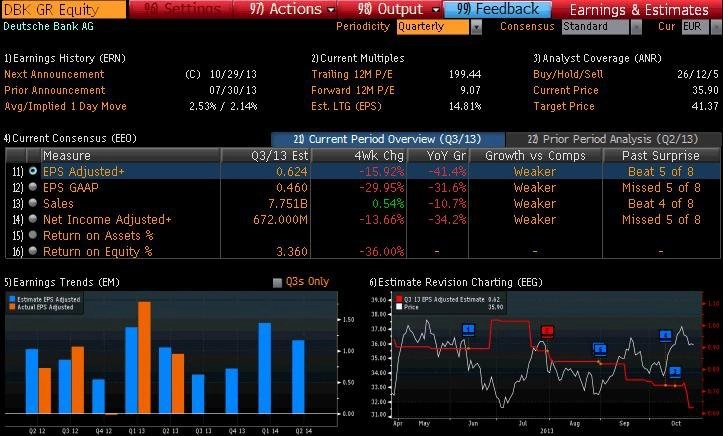Open the 98) Output menu
Image resolution: width=723 pixels, height=436 pixels.
click(398, 9)
